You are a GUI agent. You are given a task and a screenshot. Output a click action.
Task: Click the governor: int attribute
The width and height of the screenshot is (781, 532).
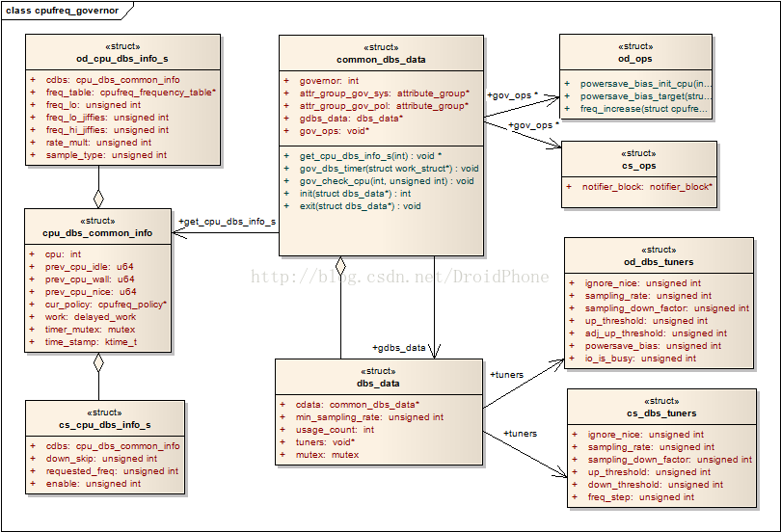coord(329,81)
